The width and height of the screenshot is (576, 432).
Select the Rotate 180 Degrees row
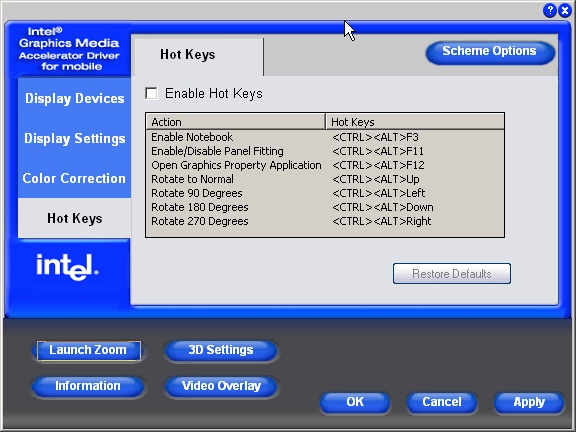click(325, 207)
